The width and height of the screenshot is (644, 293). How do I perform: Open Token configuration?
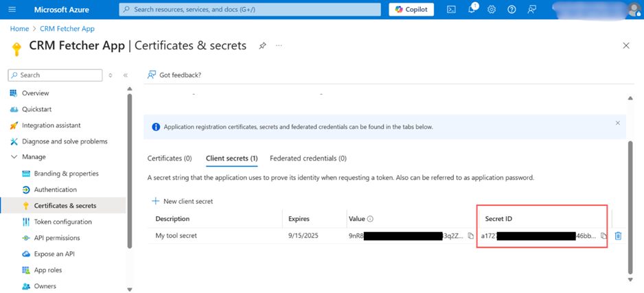(64, 222)
